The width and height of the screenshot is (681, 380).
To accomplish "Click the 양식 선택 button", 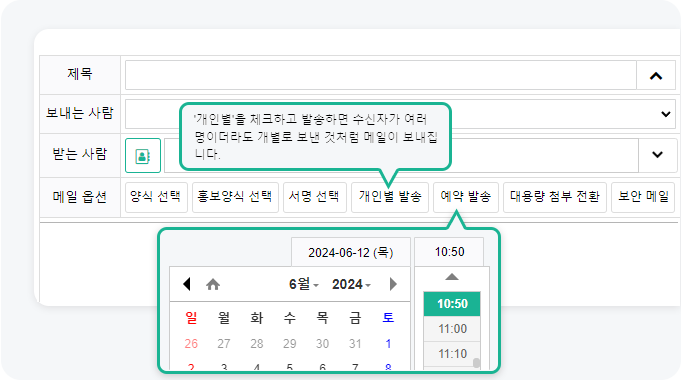I will [156, 197].
